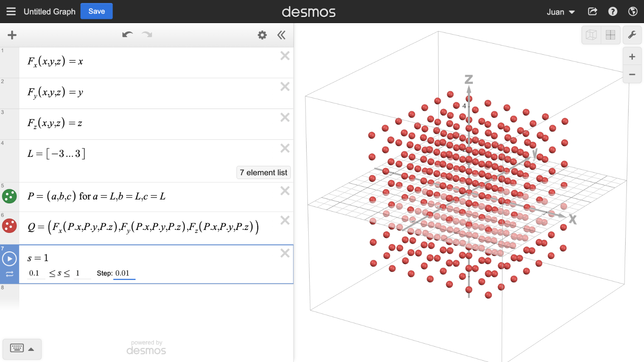Click the slider Step value field

tap(124, 273)
